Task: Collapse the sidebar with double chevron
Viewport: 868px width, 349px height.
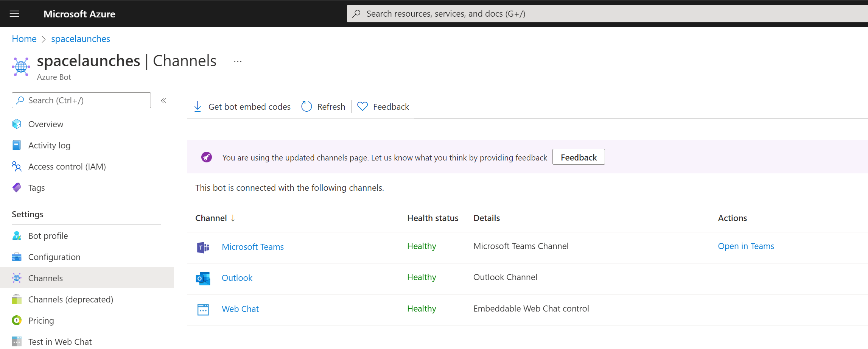Action: [163, 100]
